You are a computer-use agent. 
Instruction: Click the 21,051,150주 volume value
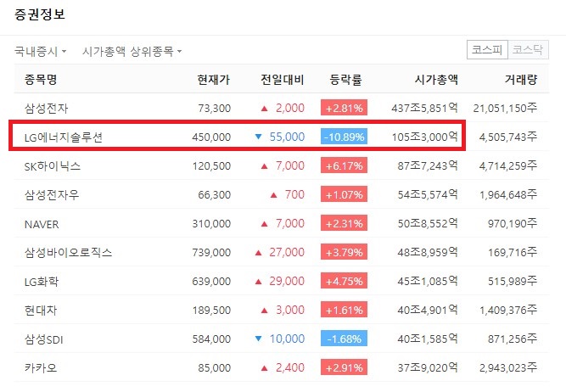coord(506,108)
